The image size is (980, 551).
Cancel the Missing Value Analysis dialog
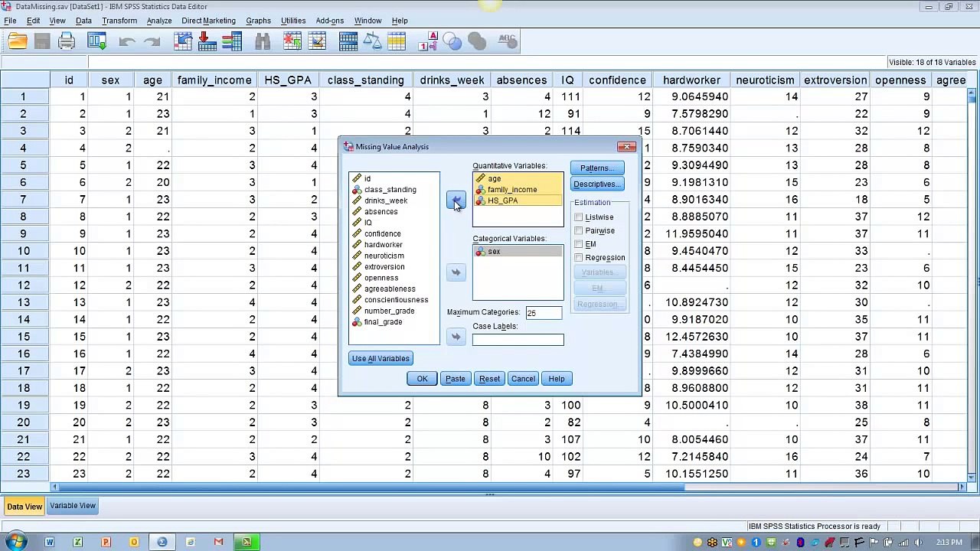[x=523, y=379]
